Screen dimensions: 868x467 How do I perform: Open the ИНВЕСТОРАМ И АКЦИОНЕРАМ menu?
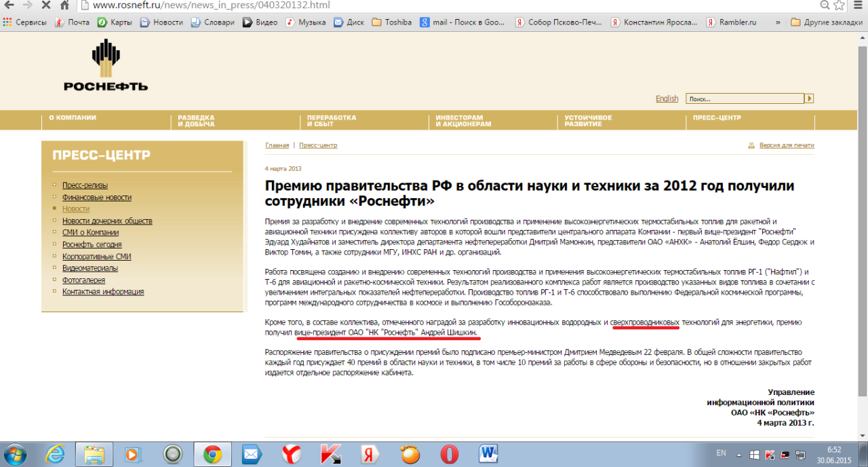coord(463,121)
